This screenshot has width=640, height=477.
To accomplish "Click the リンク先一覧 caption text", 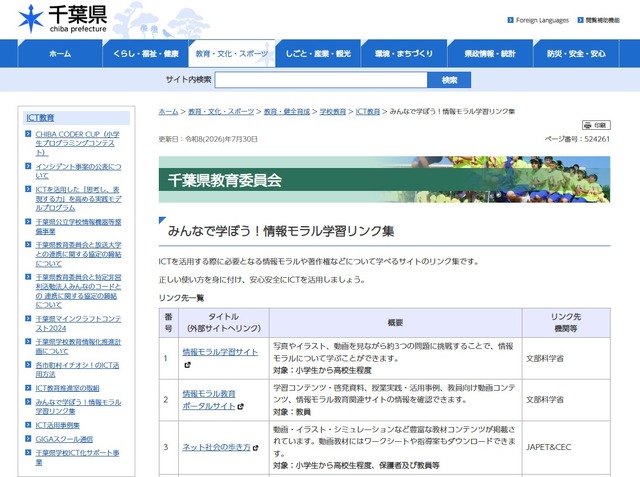I will point(181,298).
